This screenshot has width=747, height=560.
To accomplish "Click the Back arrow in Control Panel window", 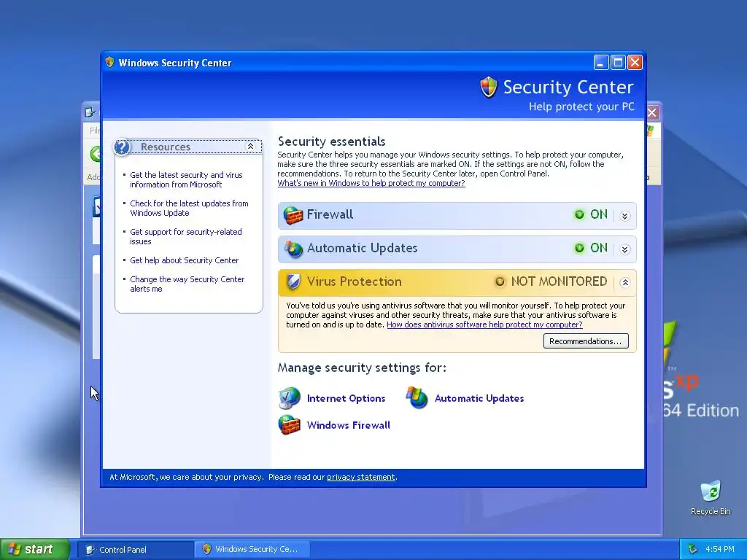I will [x=96, y=154].
